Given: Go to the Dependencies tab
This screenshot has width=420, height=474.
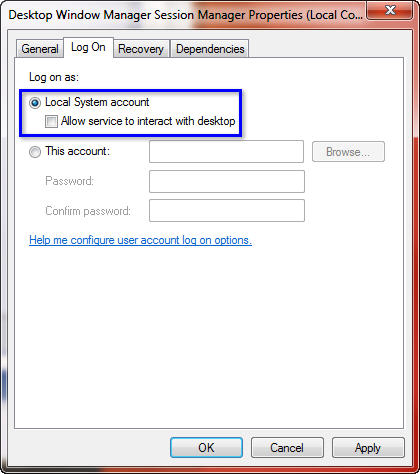Looking at the screenshot, I should click(210, 49).
